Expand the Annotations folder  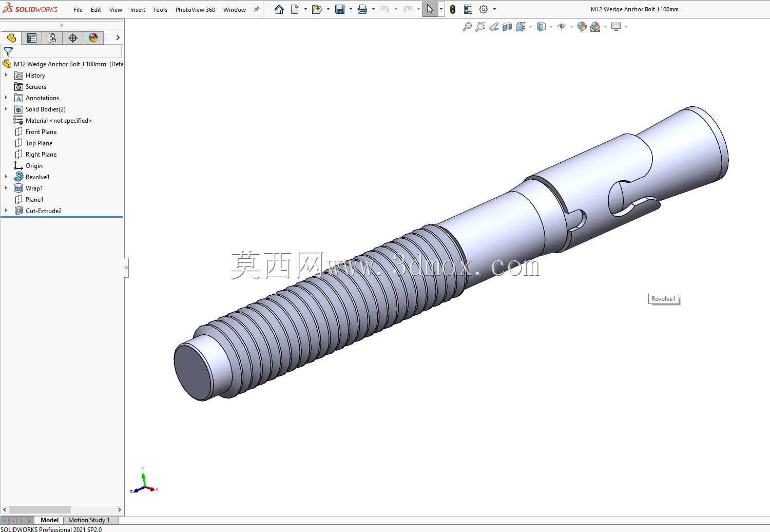click(x=6, y=98)
